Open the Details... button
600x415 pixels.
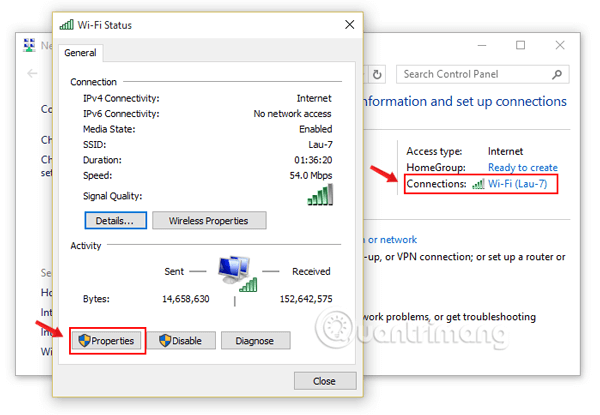[115, 220]
